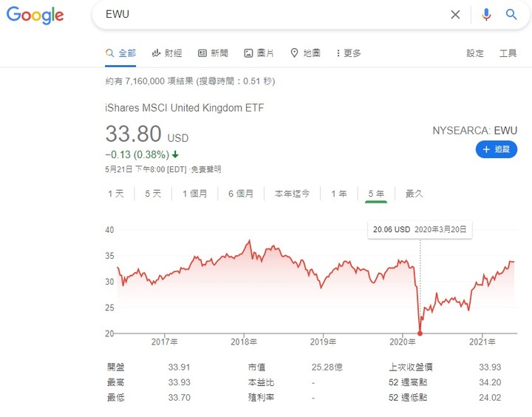532x417 pixels.
Task: Select the 本年迄今 chart range
Action: coord(292,194)
